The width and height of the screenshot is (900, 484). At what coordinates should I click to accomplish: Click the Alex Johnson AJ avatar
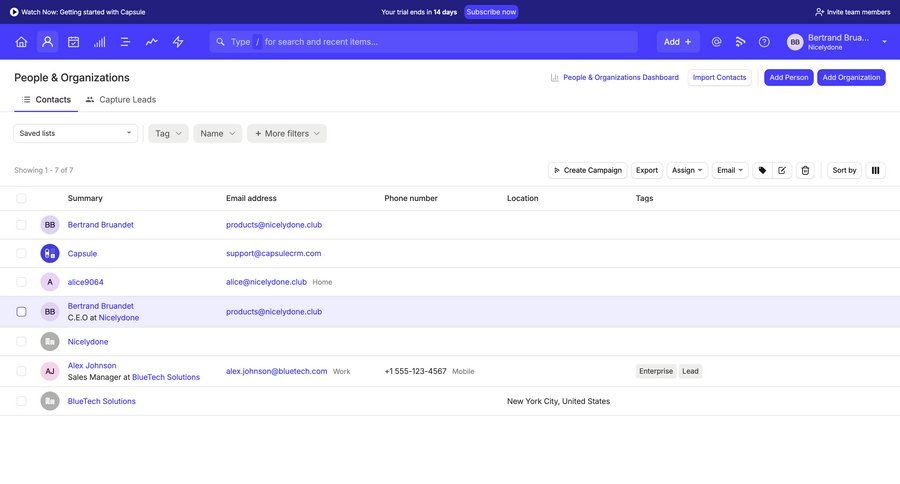50,371
